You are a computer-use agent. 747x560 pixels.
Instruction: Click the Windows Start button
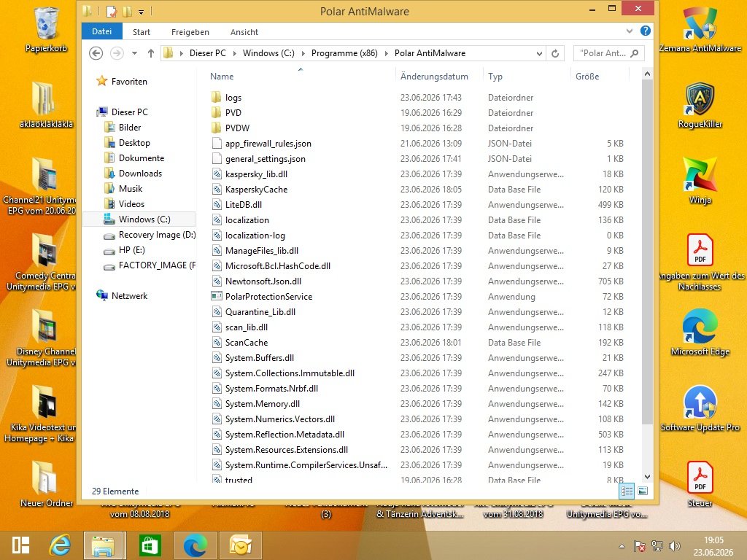click(21, 545)
